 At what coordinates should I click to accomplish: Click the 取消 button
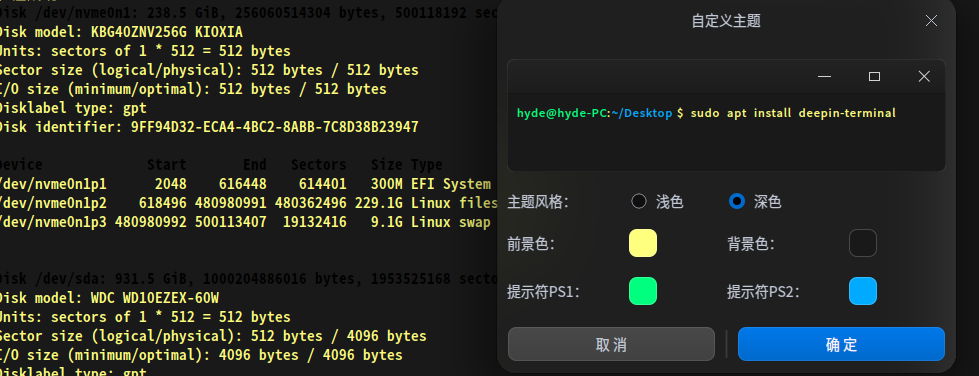(611, 344)
